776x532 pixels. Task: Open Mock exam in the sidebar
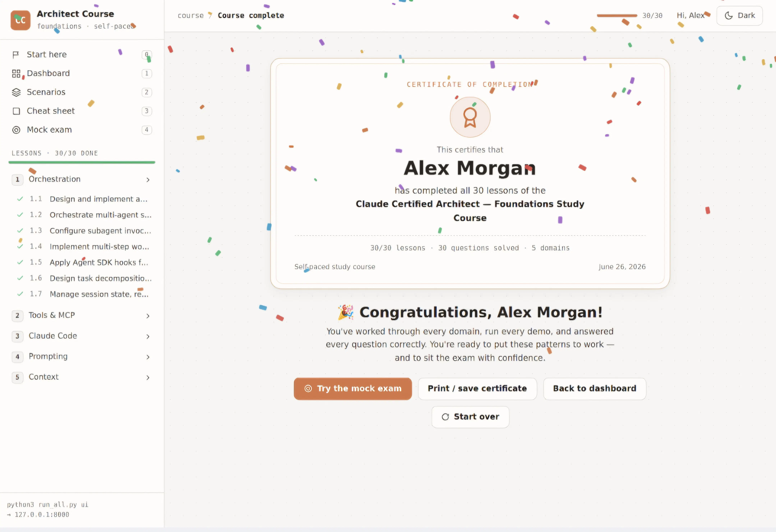click(x=82, y=130)
